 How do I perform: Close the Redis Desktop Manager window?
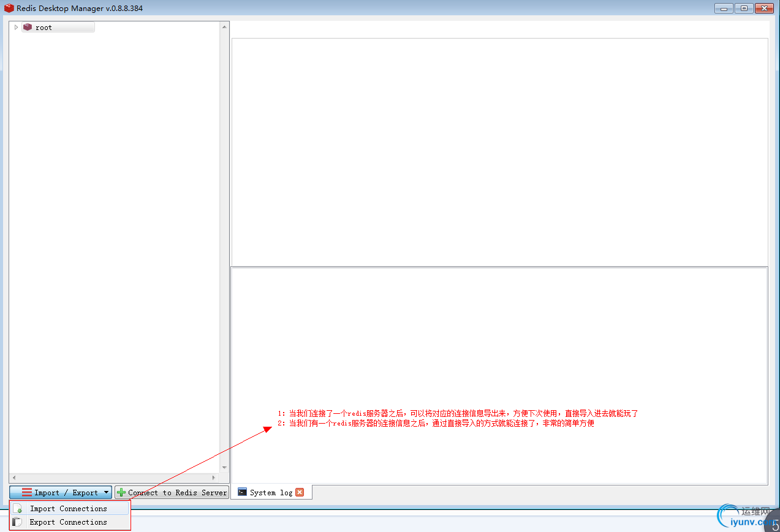(764, 9)
